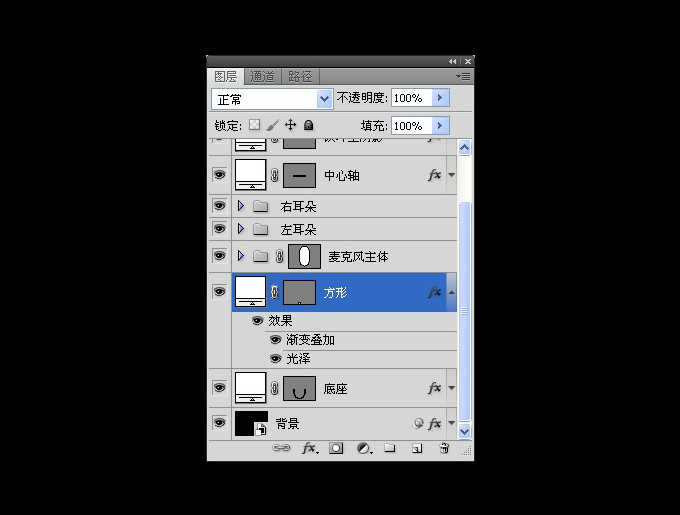680x515 pixels.
Task: Toggle the 渐变叠加 effect visibility
Action: (275, 339)
